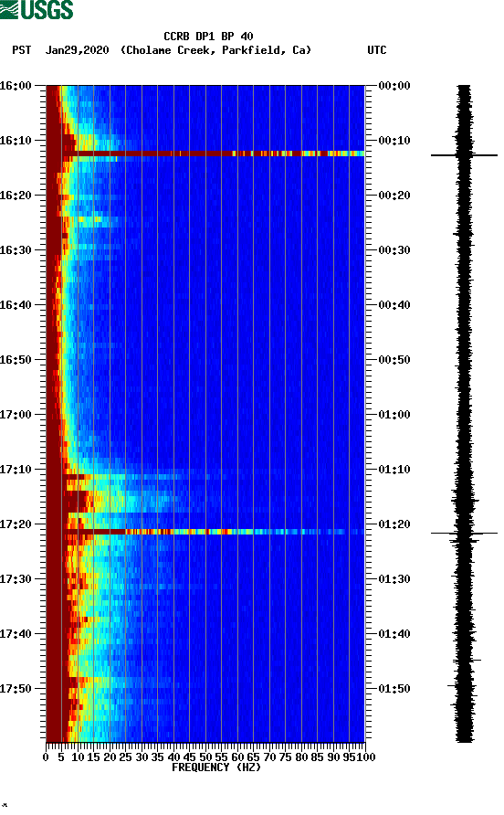Click the 00:10 UTC time label
Screen dimensions: 504x815
(394, 141)
